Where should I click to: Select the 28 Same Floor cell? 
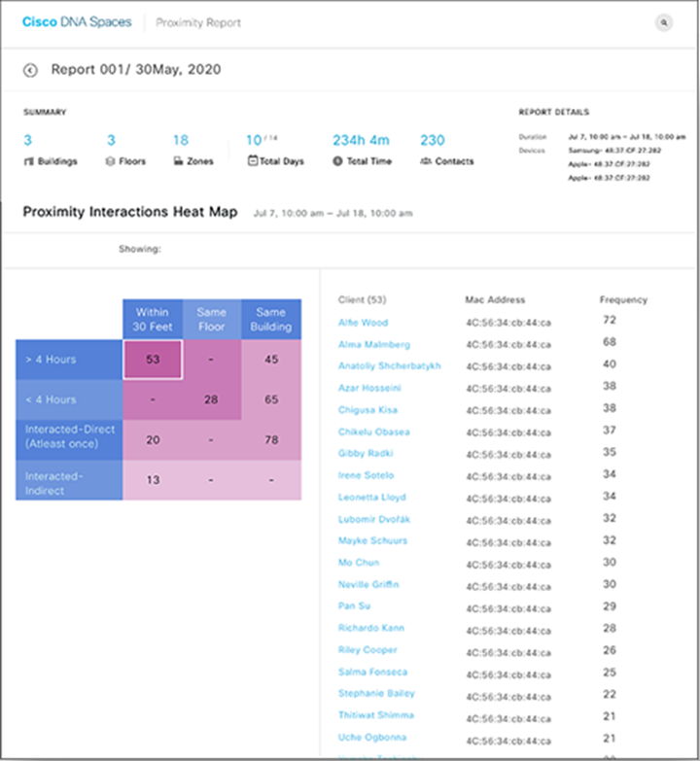coord(211,399)
